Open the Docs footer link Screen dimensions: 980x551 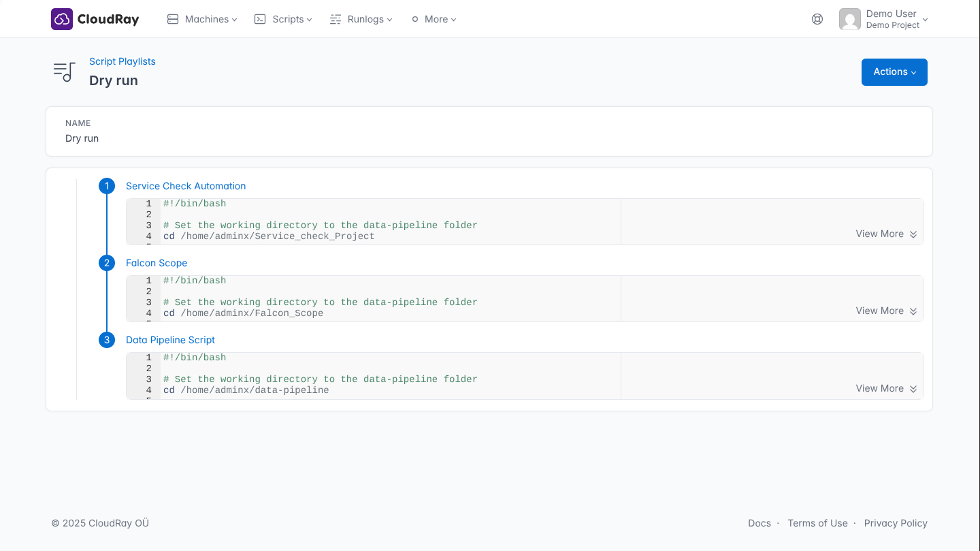click(759, 523)
